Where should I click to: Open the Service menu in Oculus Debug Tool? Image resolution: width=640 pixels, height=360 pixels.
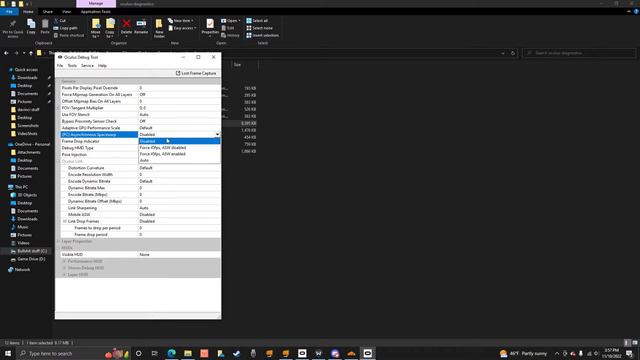[x=87, y=65]
